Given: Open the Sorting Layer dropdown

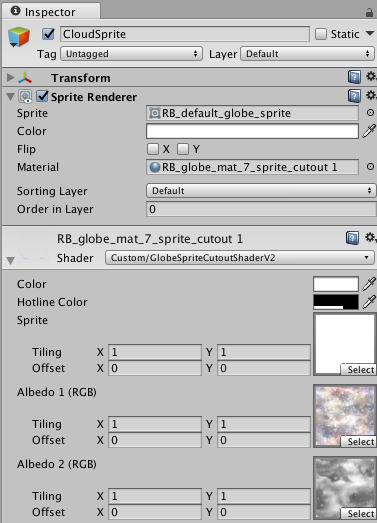Looking at the screenshot, I should pos(261,190).
